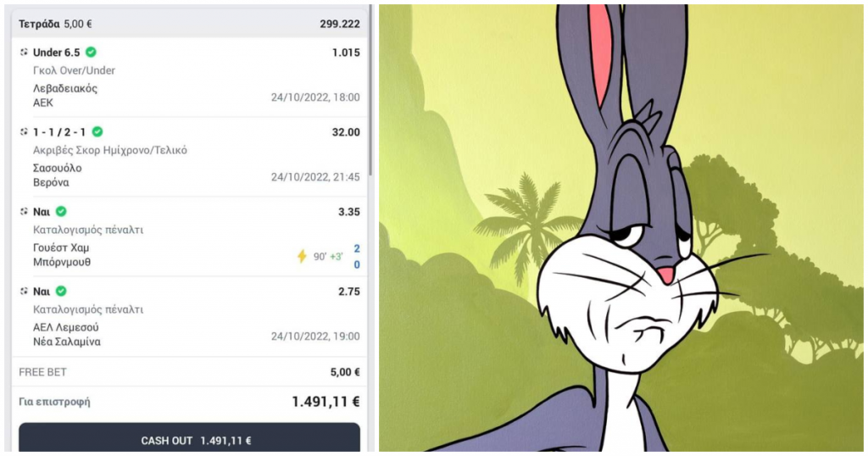
Task: Click the green checkmark beside 1 - 1 / 2 - 1
Action: (97, 131)
